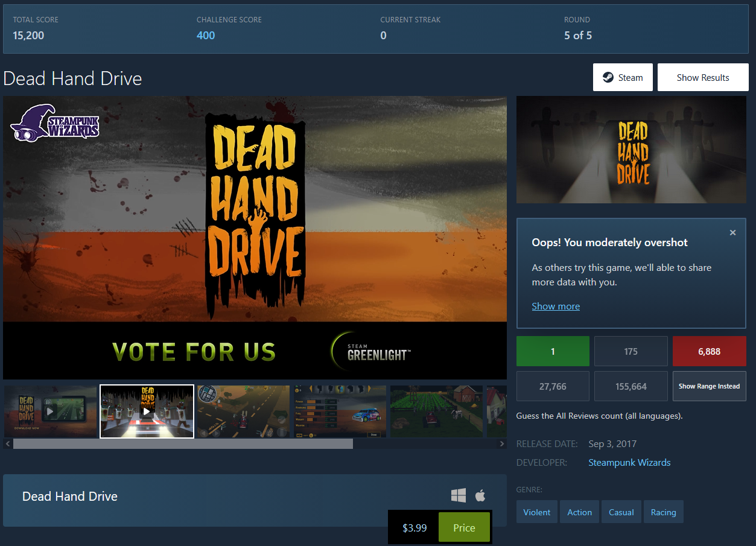The width and height of the screenshot is (756, 546).
Task: Filter by the Casual genre tag
Action: pyautogui.click(x=621, y=512)
